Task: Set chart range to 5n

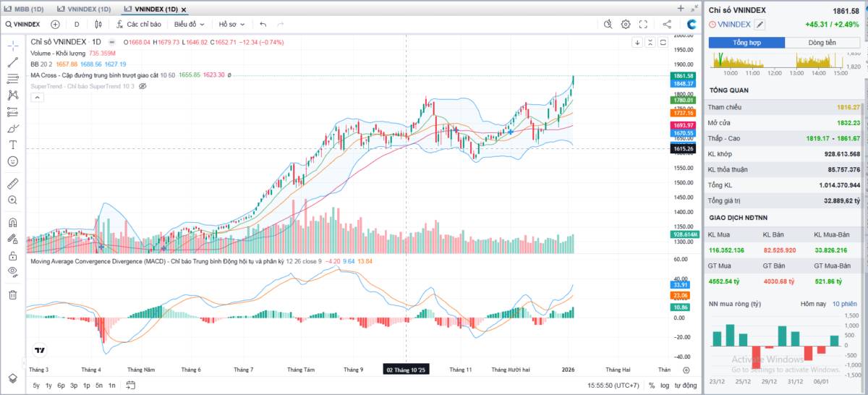Action: [98, 385]
